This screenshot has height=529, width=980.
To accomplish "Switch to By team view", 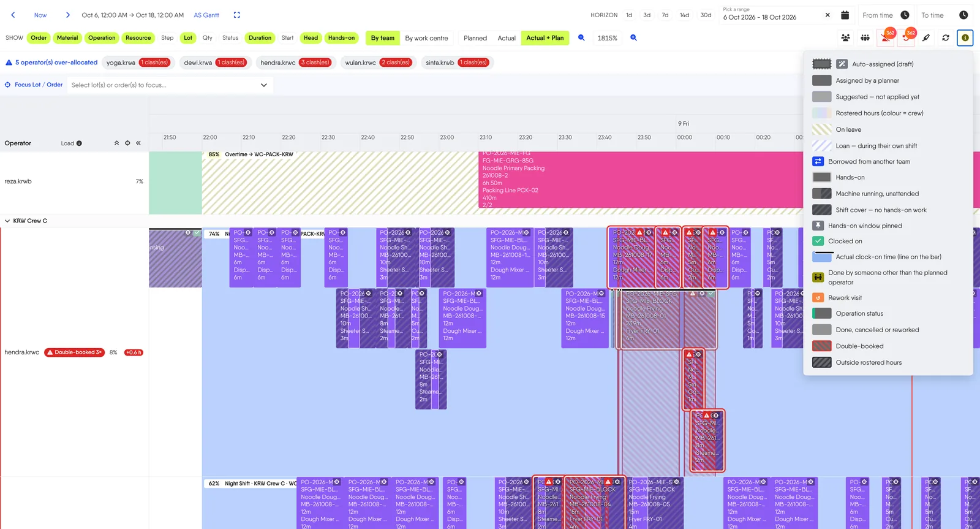I will pyautogui.click(x=383, y=38).
